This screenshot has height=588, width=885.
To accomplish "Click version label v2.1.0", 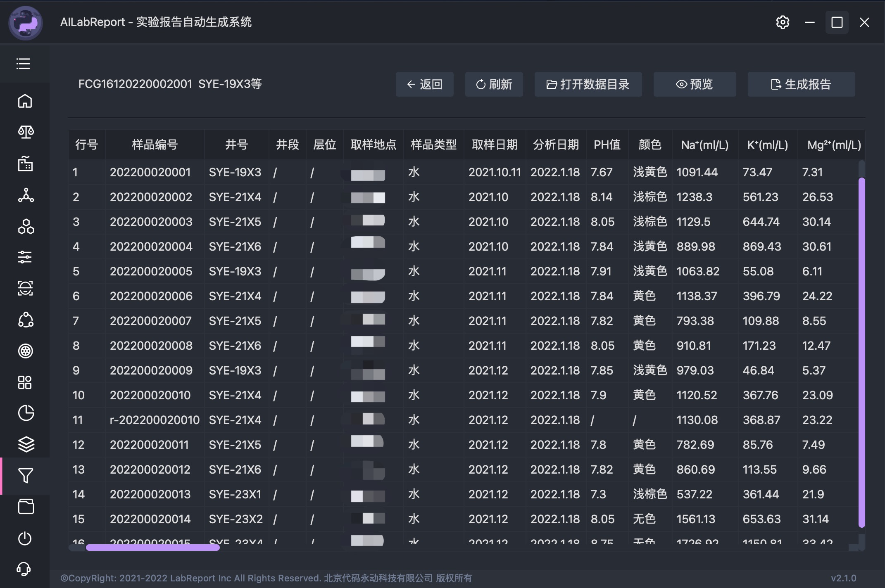I will point(843,578).
